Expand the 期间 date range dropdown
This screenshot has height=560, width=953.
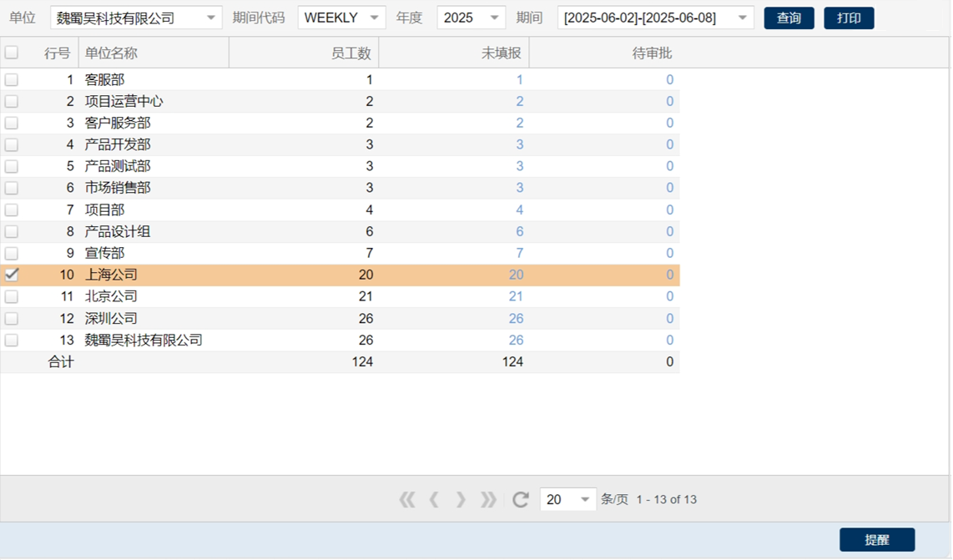tap(742, 18)
